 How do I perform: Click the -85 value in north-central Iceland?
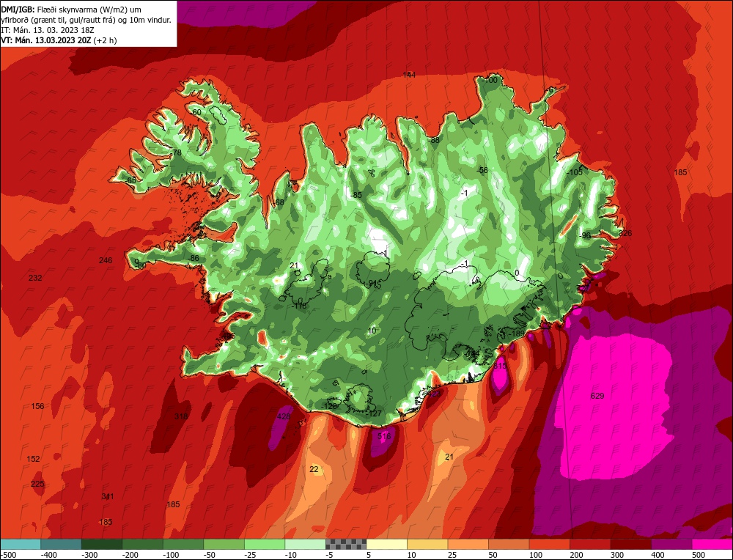pyautogui.click(x=356, y=195)
